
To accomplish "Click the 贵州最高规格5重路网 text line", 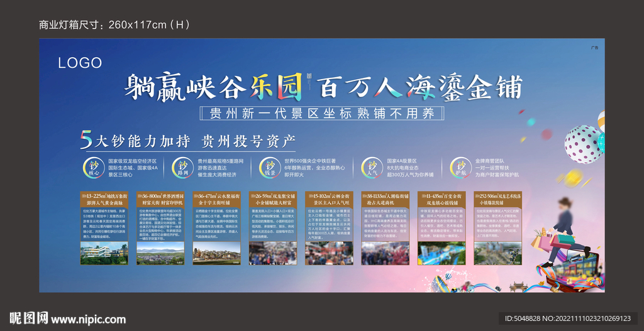I will click(221, 161).
